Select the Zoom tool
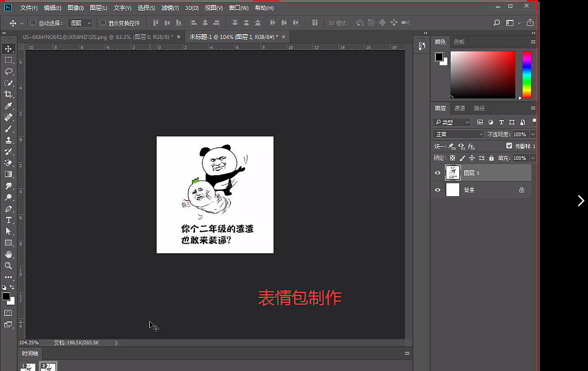The width and height of the screenshot is (588, 371). point(9,264)
